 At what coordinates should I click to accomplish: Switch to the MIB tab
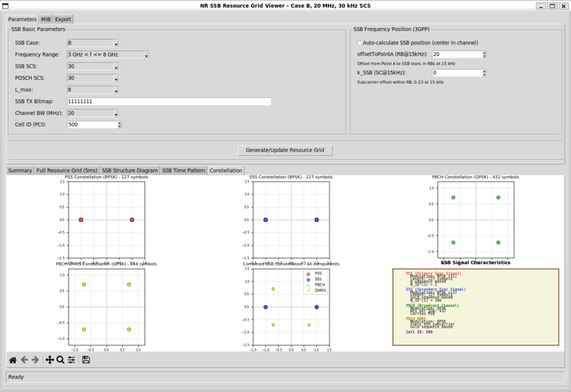46,19
